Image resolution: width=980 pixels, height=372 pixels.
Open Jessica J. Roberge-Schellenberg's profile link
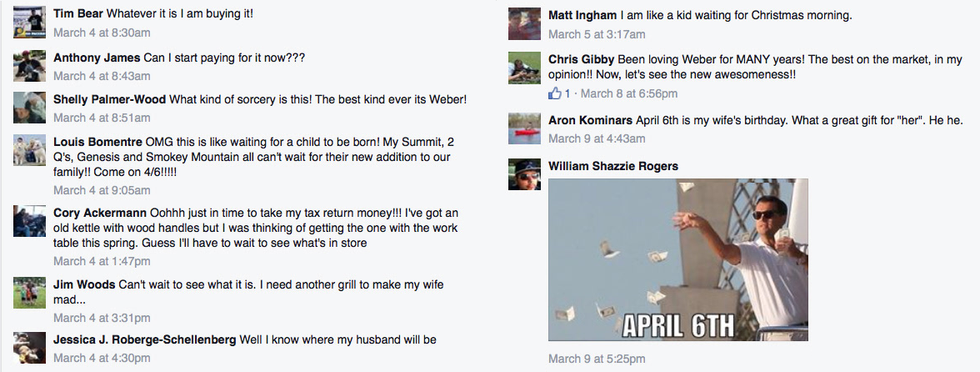tap(144, 339)
